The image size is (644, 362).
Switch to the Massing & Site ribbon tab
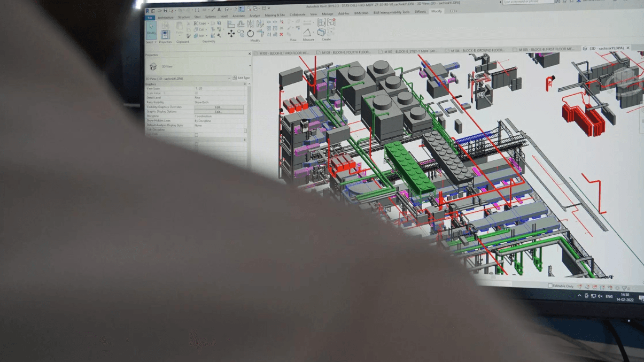pyautogui.click(x=275, y=16)
